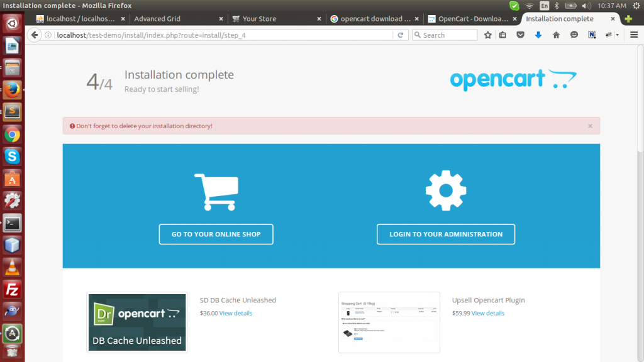The height and width of the screenshot is (362, 644).
Task: Launch VLC media player from the dock
Action: coord(12,267)
